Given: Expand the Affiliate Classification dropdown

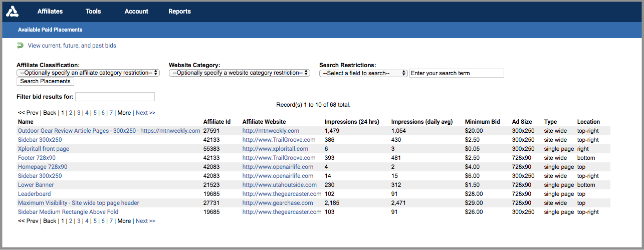Looking at the screenshot, I should pyautogui.click(x=88, y=73).
